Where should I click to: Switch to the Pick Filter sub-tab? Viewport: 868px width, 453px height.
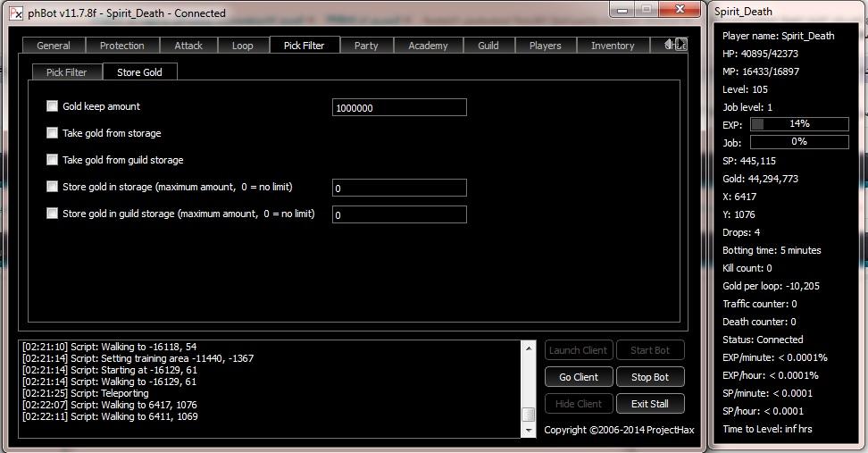point(66,72)
